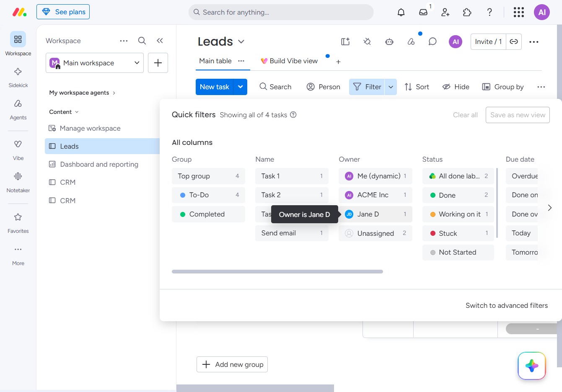This screenshot has height=392, width=562.
Task: Open Main table tab options dots
Action: click(x=241, y=61)
